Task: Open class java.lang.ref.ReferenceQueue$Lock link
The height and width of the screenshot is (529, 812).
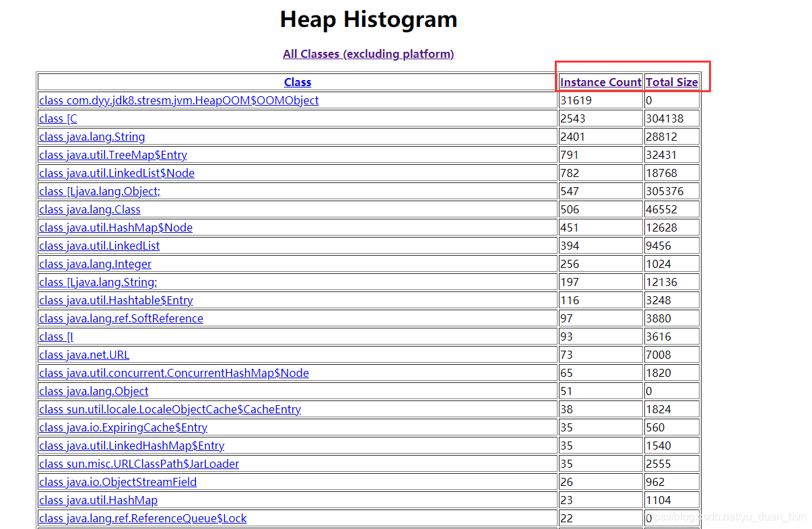Action: coord(143,518)
